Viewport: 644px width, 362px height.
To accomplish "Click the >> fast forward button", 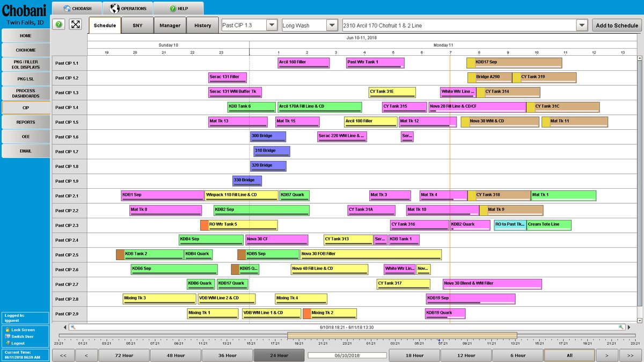I will tap(630, 355).
